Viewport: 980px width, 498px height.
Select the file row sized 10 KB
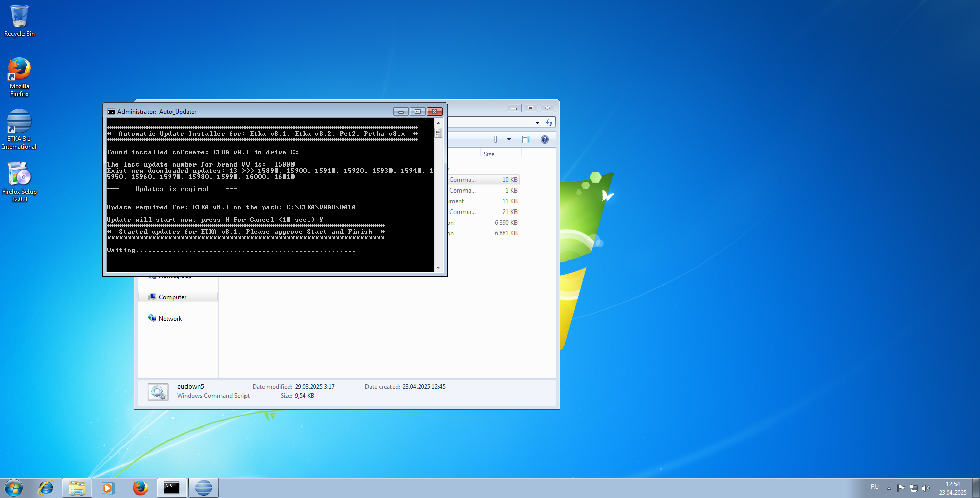coord(483,180)
